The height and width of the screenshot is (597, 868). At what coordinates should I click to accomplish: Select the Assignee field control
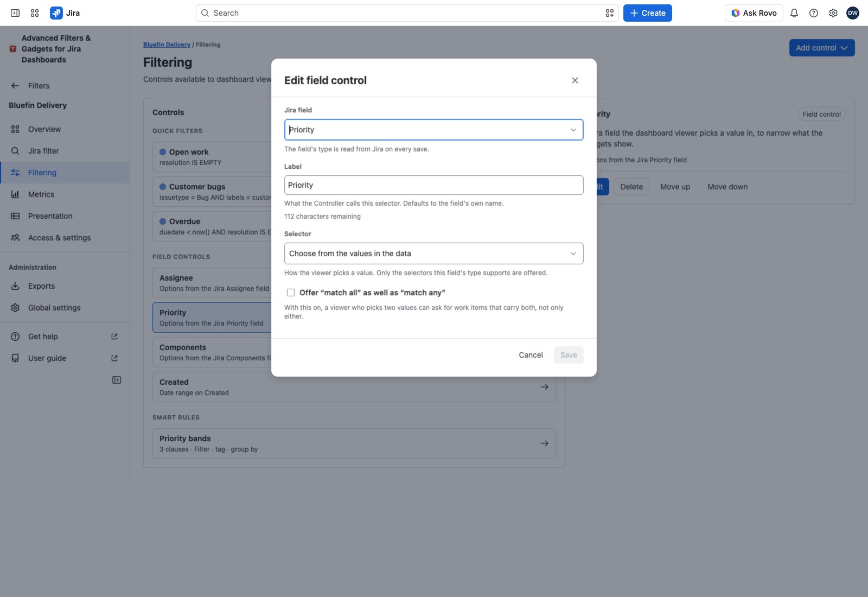tap(212, 283)
